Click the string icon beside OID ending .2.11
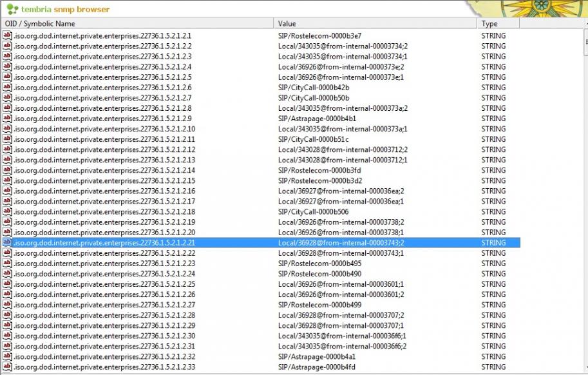Screen dimensions: 588x375 pos(7,139)
